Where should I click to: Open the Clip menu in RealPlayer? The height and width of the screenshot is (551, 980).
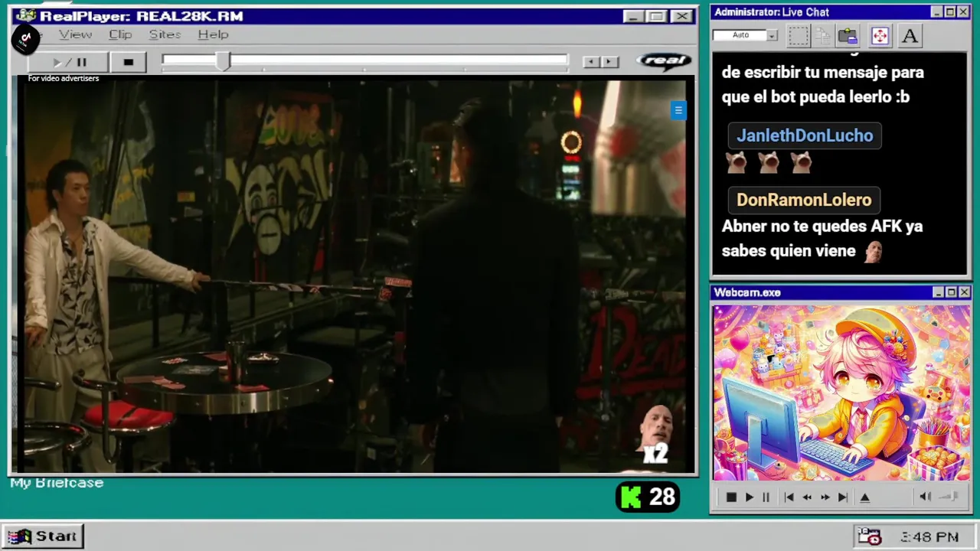pos(120,34)
